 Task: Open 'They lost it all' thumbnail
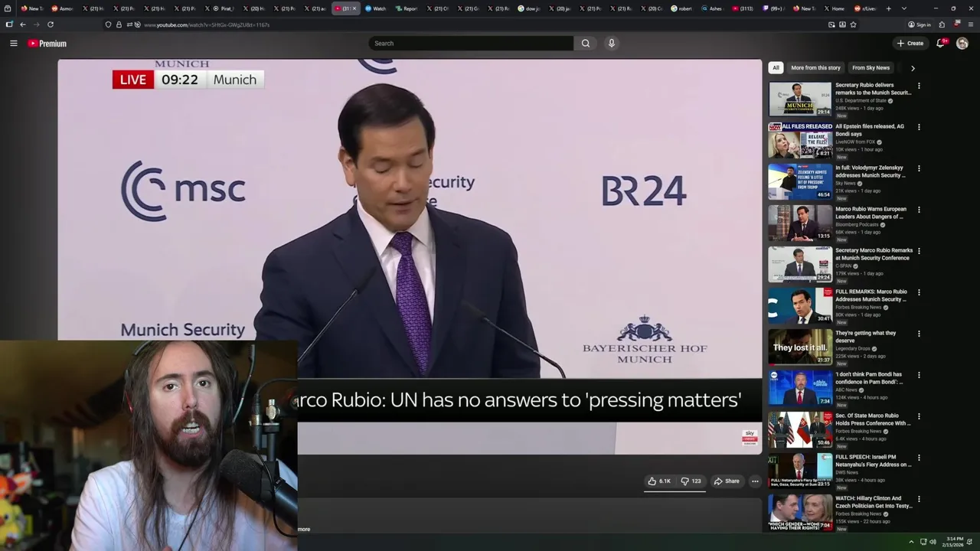point(800,347)
